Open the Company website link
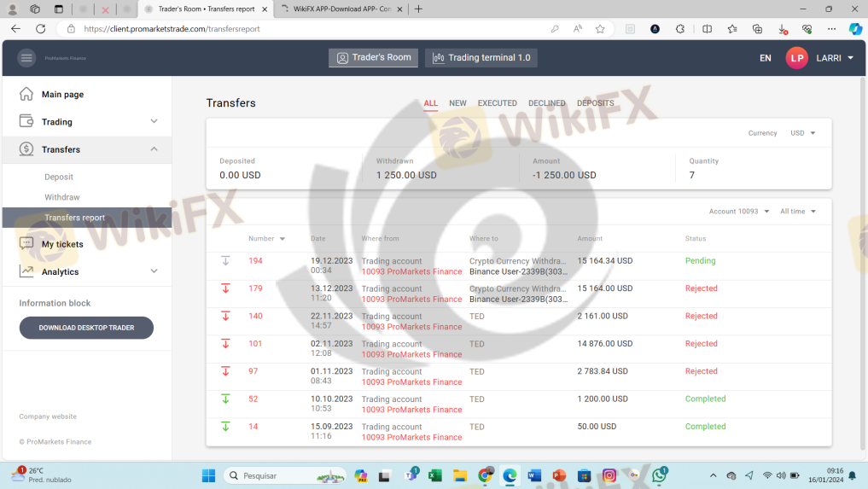The width and height of the screenshot is (868, 489). pos(48,416)
